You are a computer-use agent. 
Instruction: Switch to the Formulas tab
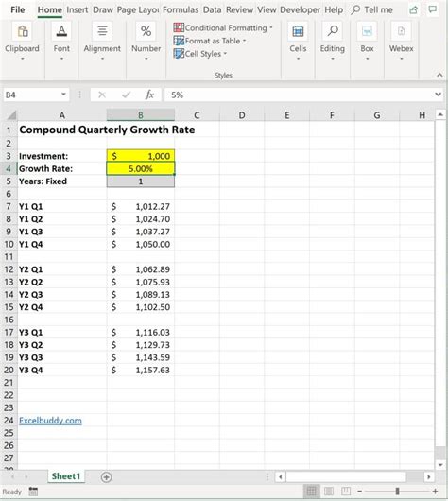click(x=181, y=9)
